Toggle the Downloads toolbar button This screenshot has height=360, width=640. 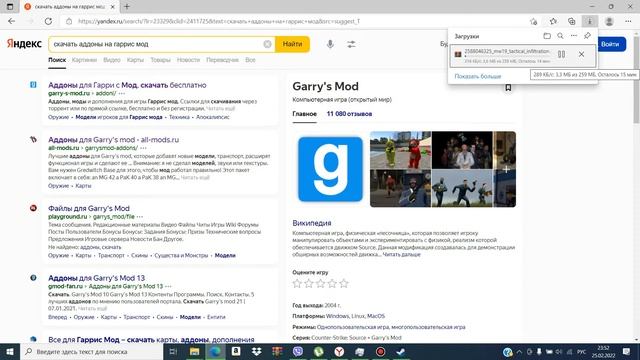[590, 21]
